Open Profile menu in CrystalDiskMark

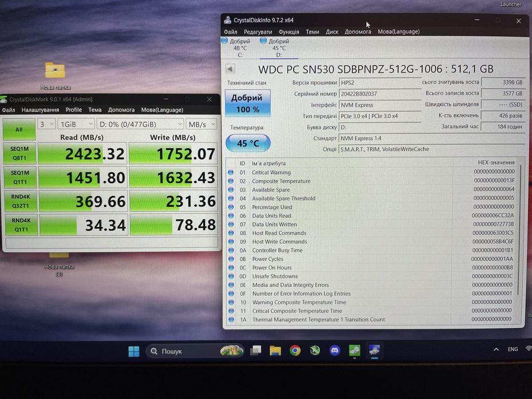[x=74, y=110]
